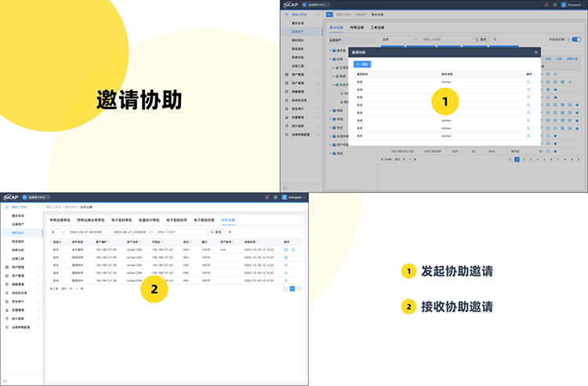The height and width of the screenshot is (386, 588).
Task: Check the checkbox for row 192.168.212.132
Action: pos(385,149)
